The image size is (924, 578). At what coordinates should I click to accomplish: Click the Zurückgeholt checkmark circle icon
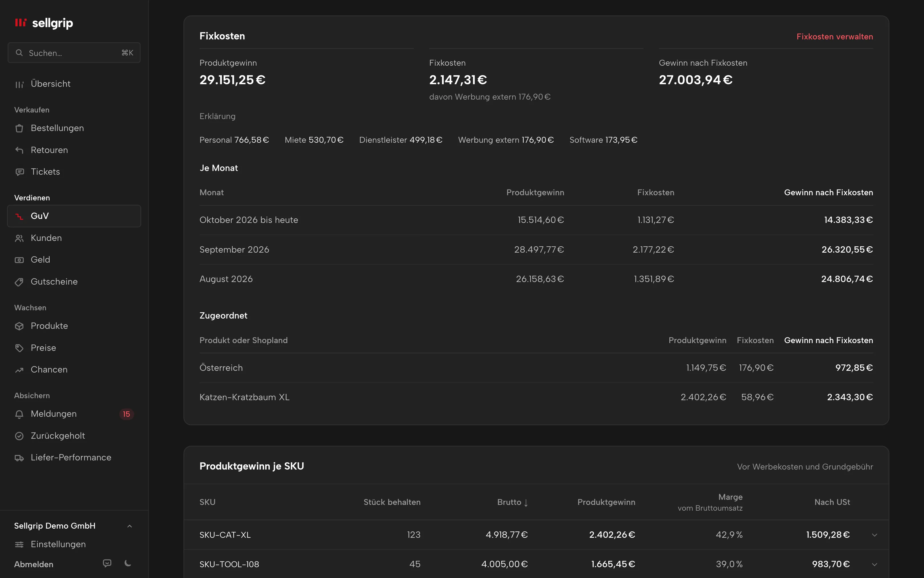tap(19, 436)
